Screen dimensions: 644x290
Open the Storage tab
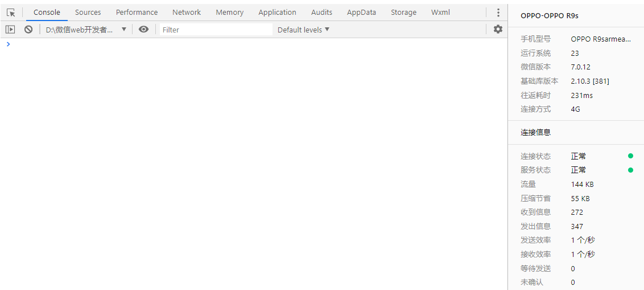(404, 13)
